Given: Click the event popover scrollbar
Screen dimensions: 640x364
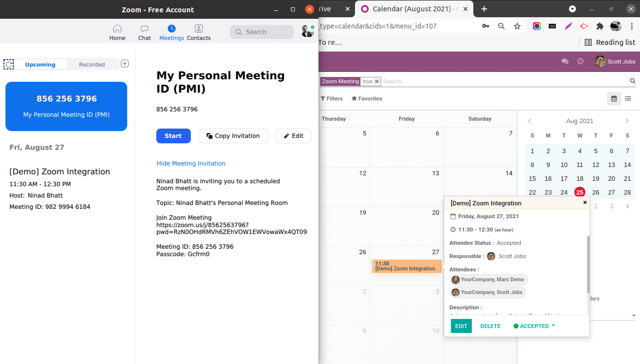Looking at the screenshot, I should [x=588, y=264].
